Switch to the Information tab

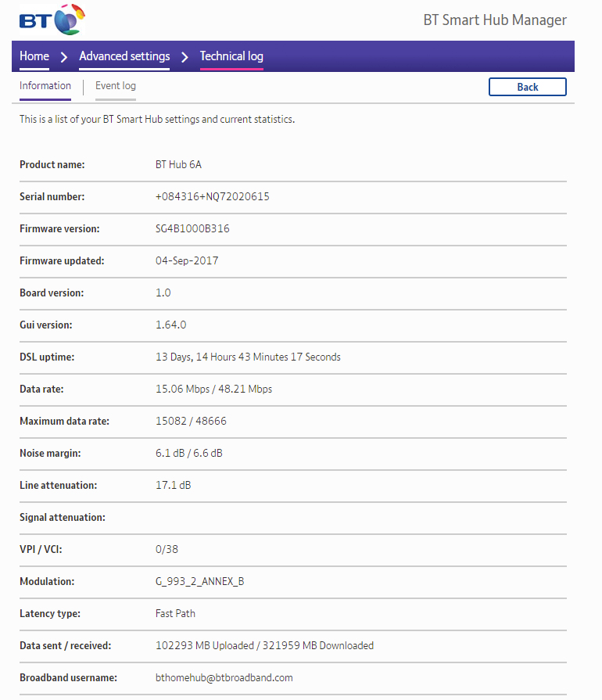tap(45, 86)
